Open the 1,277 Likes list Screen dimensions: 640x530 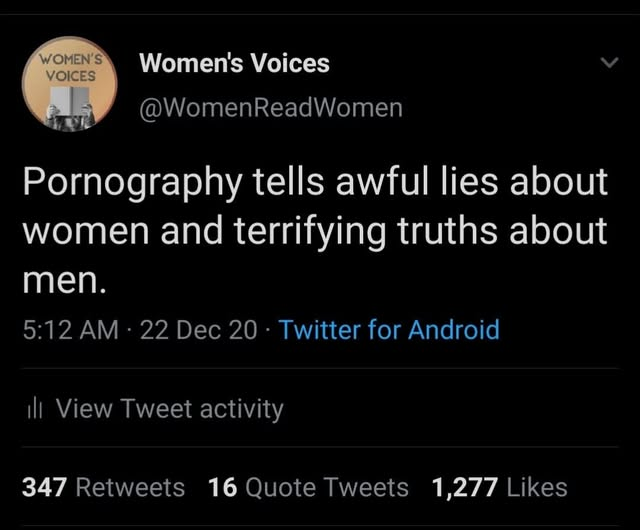tap(499, 487)
